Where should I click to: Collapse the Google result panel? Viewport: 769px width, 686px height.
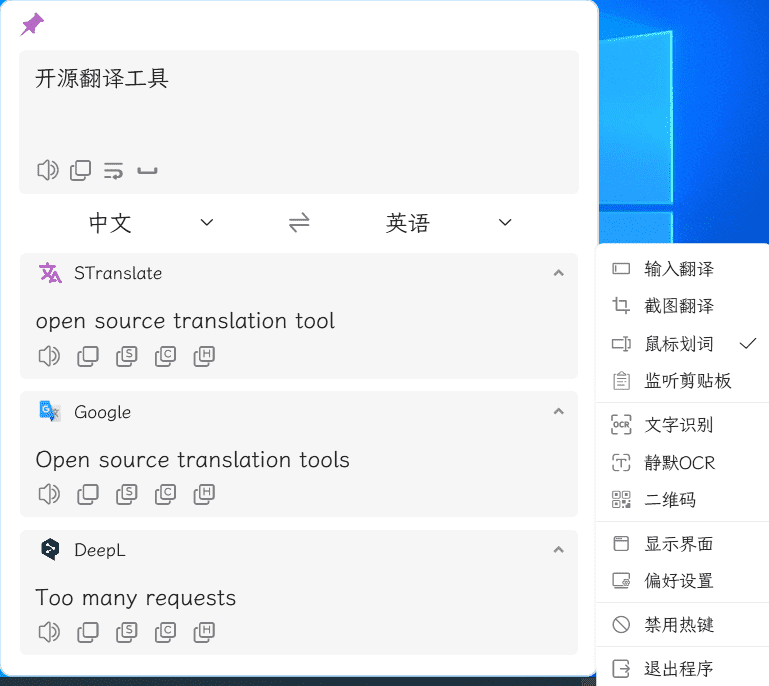coord(559,411)
